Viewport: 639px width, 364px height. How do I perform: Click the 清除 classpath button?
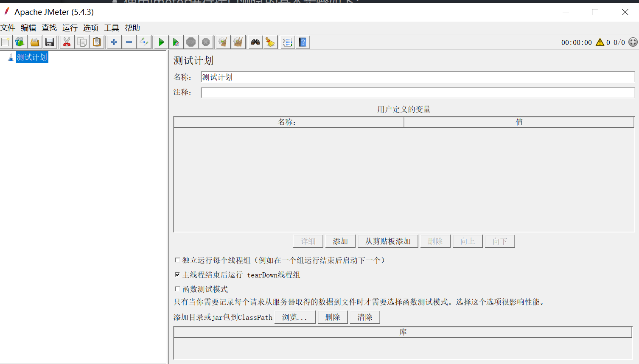tap(365, 317)
